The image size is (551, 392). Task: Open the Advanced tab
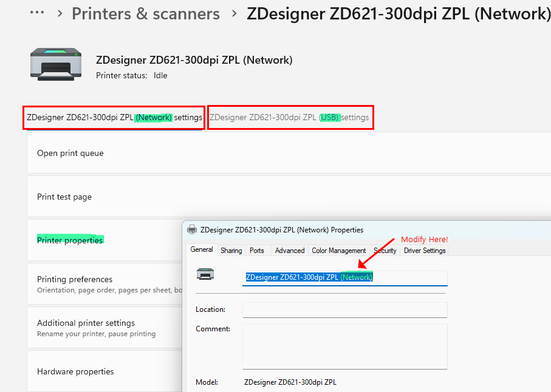pos(290,251)
